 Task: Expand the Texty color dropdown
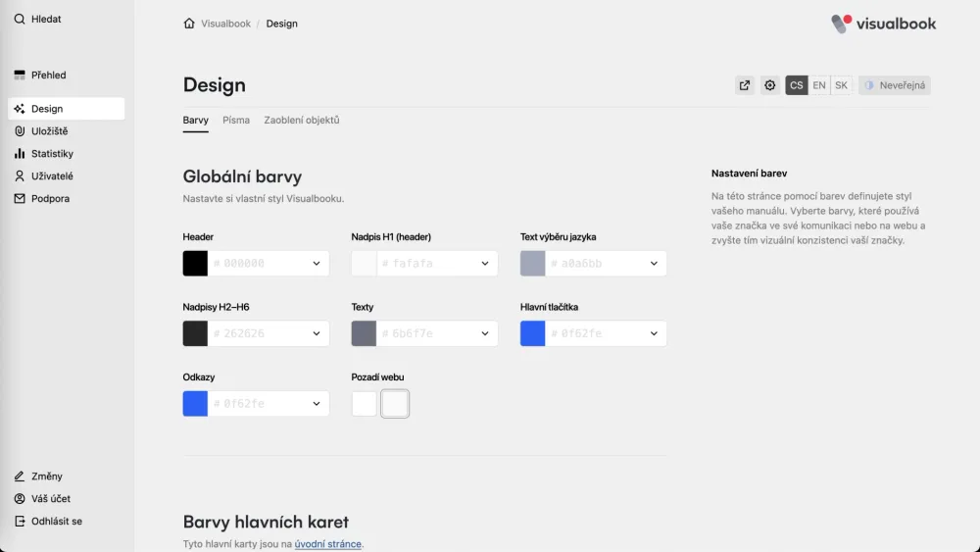485,333
